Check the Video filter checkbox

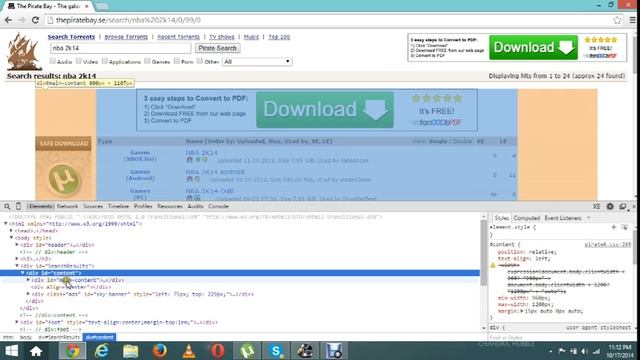(x=78, y=61)
